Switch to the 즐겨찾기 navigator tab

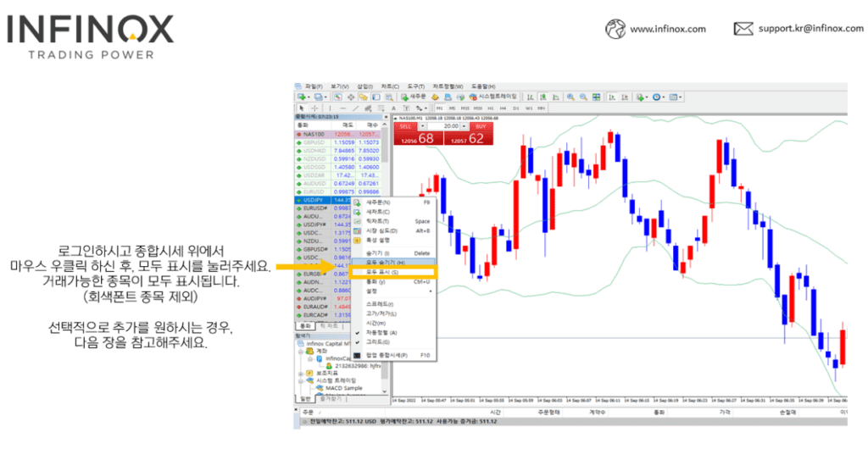(331, 399)
